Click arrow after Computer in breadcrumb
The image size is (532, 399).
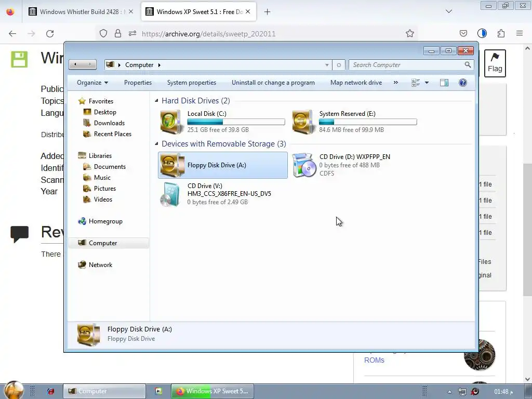coord(159,65)
